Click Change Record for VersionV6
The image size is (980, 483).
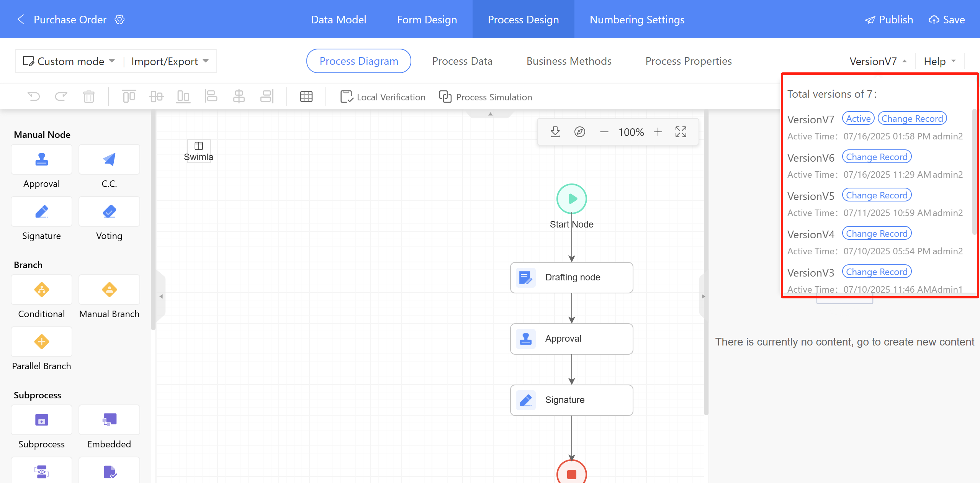[876, 157]
